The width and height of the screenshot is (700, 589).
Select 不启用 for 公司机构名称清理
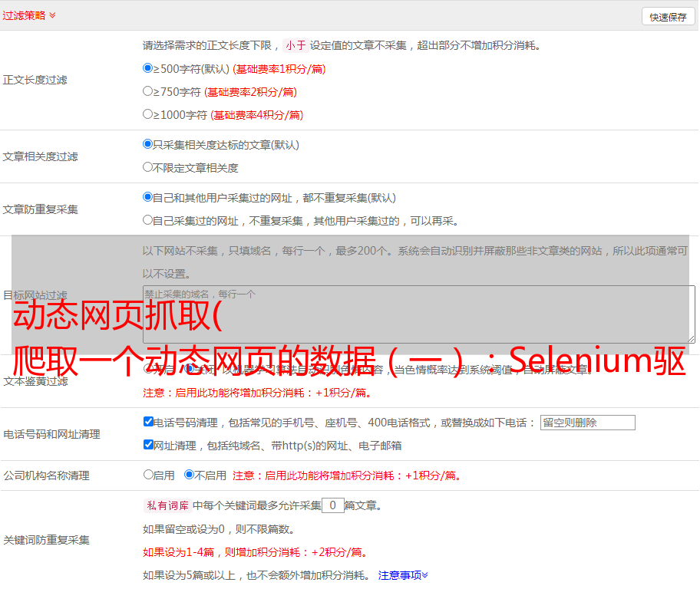tap(189, 475)
